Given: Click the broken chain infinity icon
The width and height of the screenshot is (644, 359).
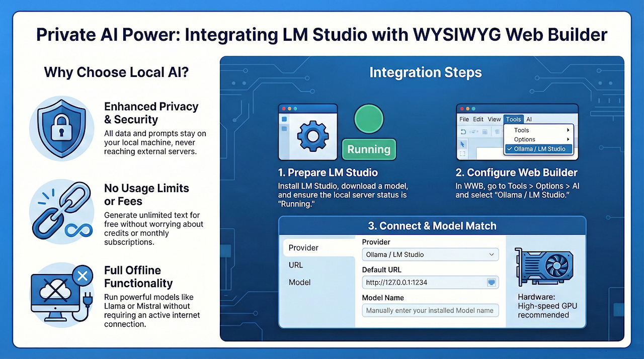Looking at the screenshot, I should coord(61,209).
